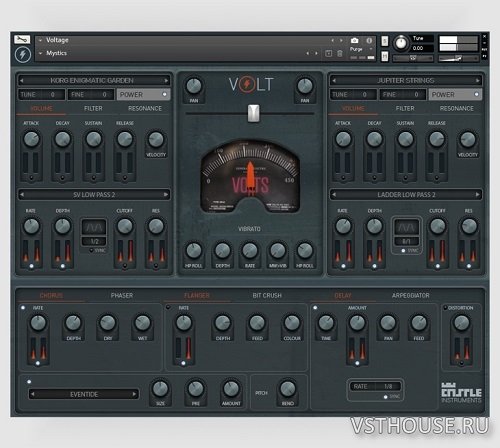Click previous filter arrow on Ladder Low Pass 2
Image resolution: width=500 pixels, height=448 pixels.
coord(333,195)
